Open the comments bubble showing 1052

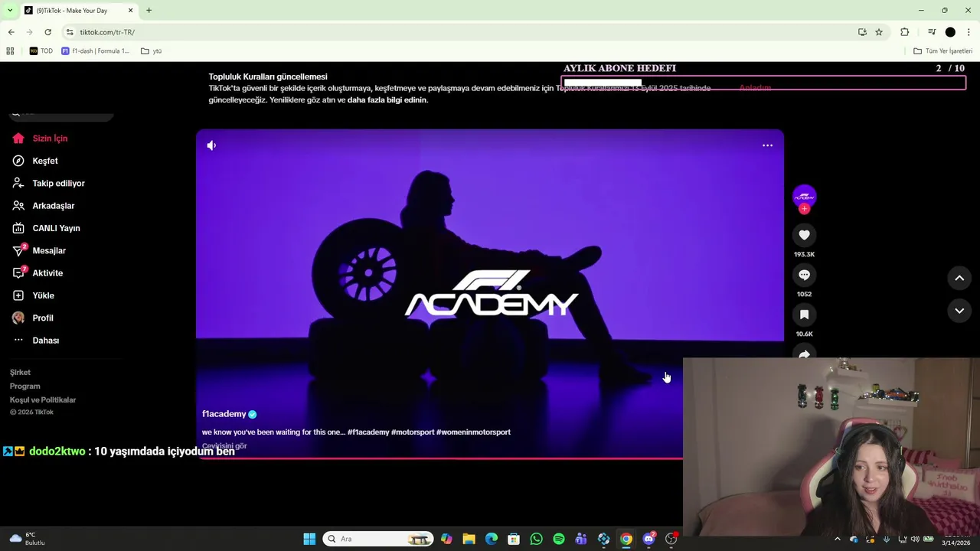point(804,275)
